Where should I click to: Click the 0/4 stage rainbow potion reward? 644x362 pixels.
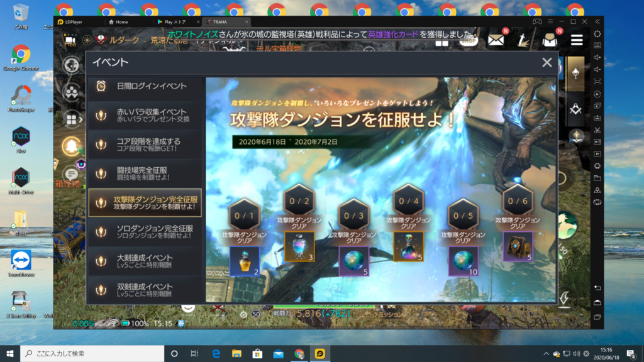tap(408, 246)
